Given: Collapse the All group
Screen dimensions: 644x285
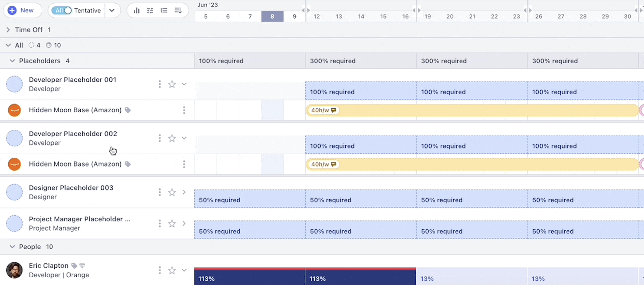Looking at the screenshot, I should [x=8, y=45].
